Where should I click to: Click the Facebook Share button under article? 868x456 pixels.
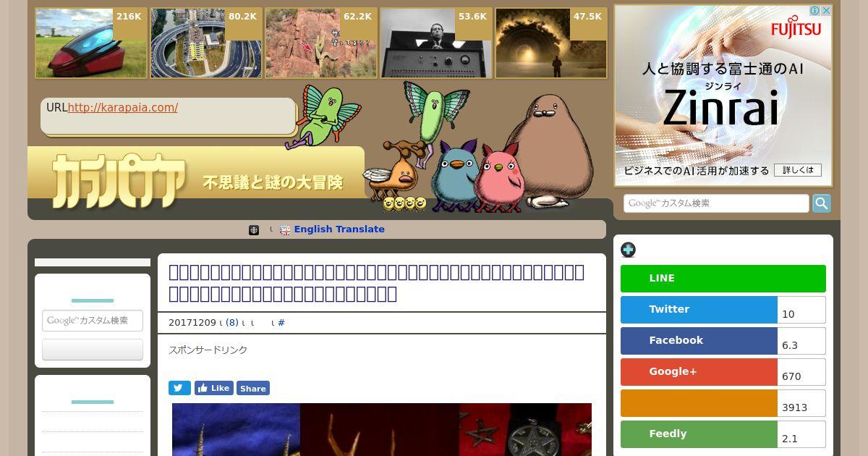(253, 388)
